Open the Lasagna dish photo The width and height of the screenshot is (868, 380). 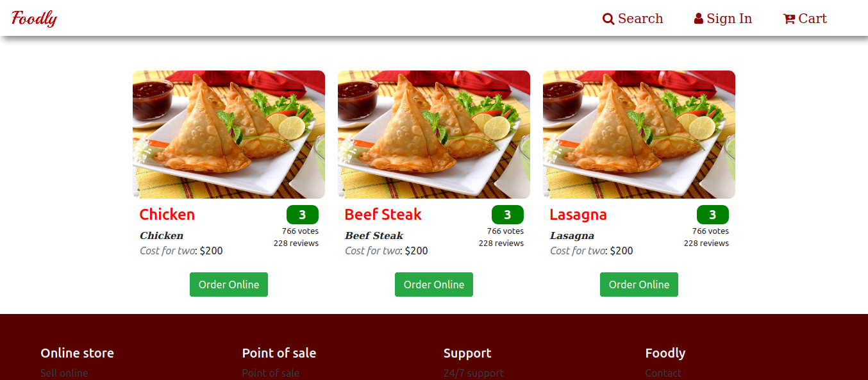click(x=639, y=135)
